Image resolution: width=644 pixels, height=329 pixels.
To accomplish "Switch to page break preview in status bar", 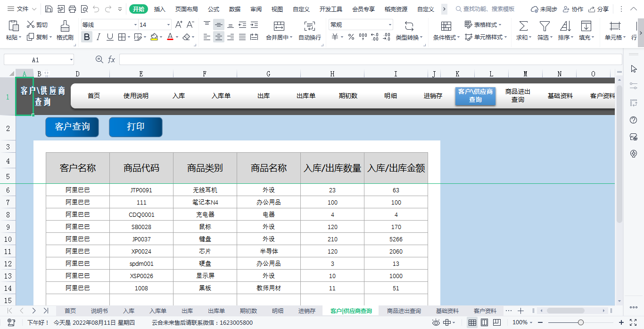I will (x=497, y=322).
